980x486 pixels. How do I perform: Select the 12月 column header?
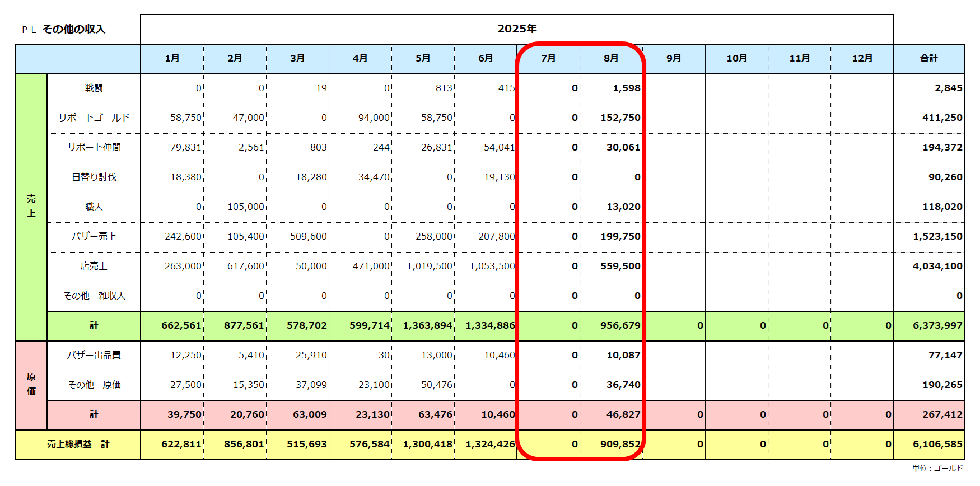[862, 58]
